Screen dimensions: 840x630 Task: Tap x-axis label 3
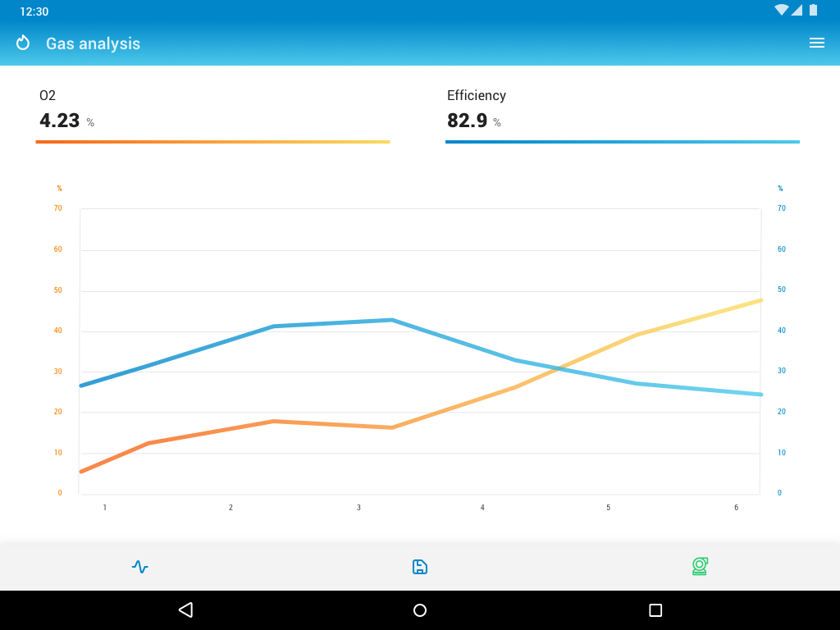pyautogui.click(x=359, y=507)
